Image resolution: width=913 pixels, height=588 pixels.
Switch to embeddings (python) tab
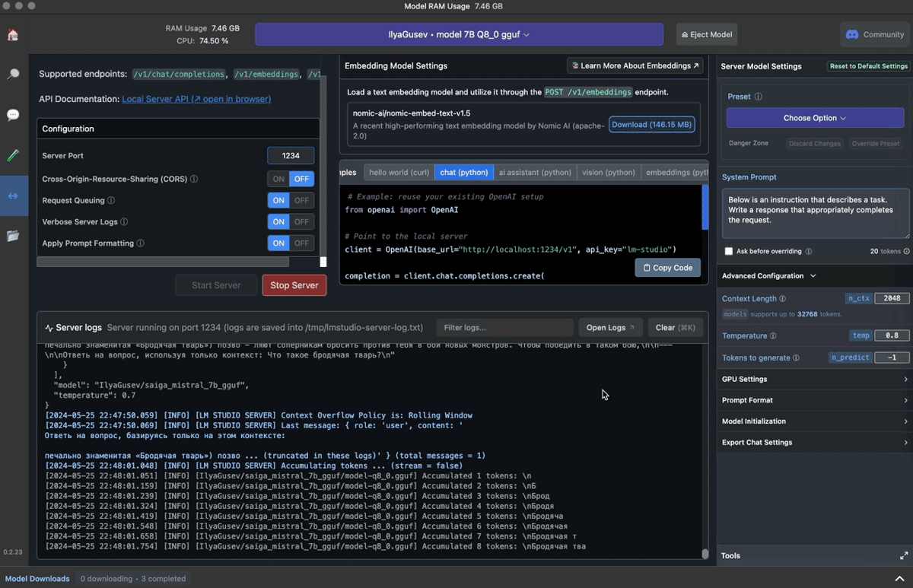point(675,173)
